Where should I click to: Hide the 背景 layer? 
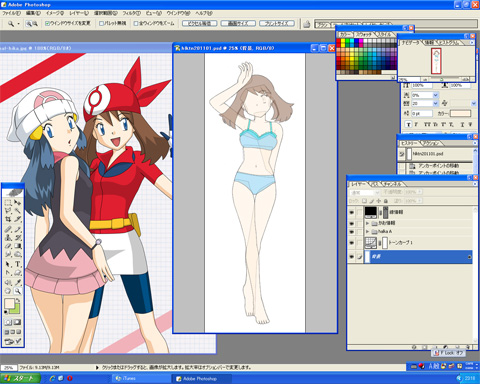coord(351,257)
